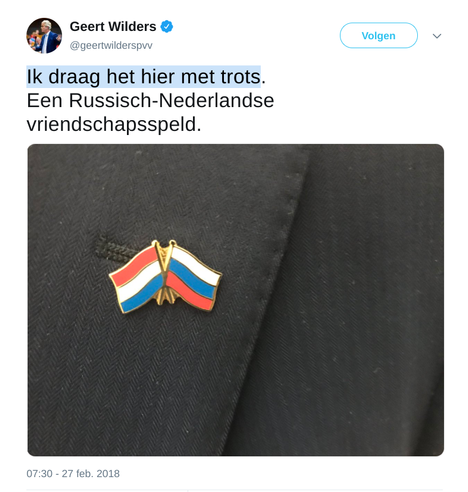Click the word 'trots' in the tweet
The width and height of the screenshot is (468, 492).
[x=241, y=77]
